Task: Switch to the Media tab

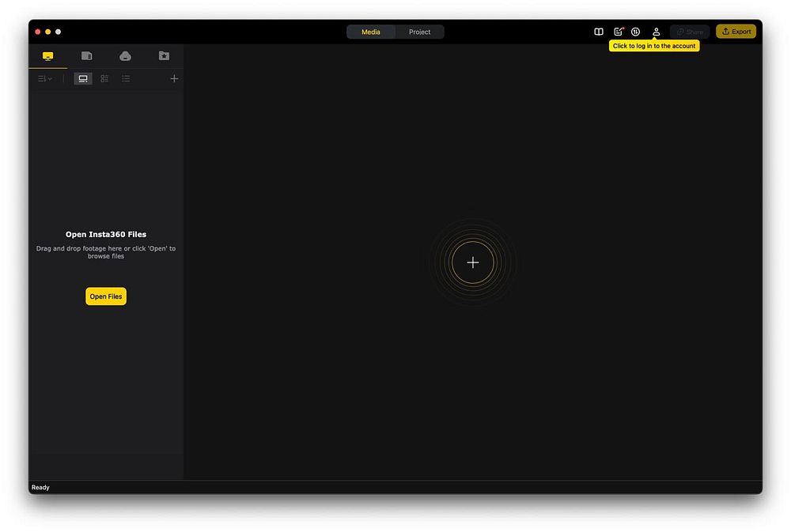Action: tap(371, 32)
